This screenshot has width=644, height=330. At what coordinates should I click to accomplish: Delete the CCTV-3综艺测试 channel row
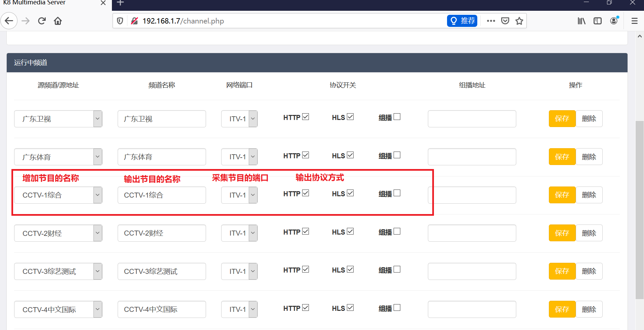[x=589, y=271]
